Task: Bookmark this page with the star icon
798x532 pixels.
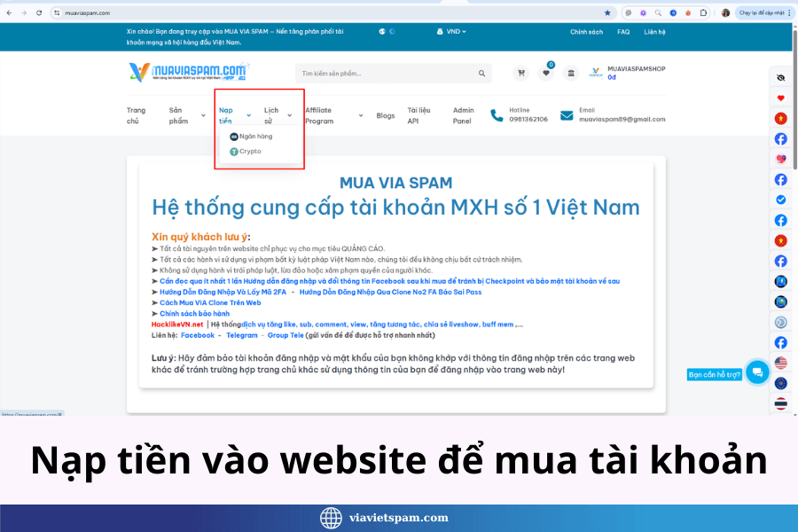Action: tap(607, 13)
